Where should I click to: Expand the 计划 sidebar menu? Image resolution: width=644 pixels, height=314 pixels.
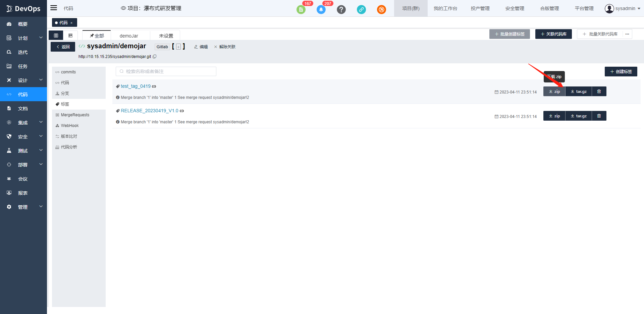(x=23, y=38)
